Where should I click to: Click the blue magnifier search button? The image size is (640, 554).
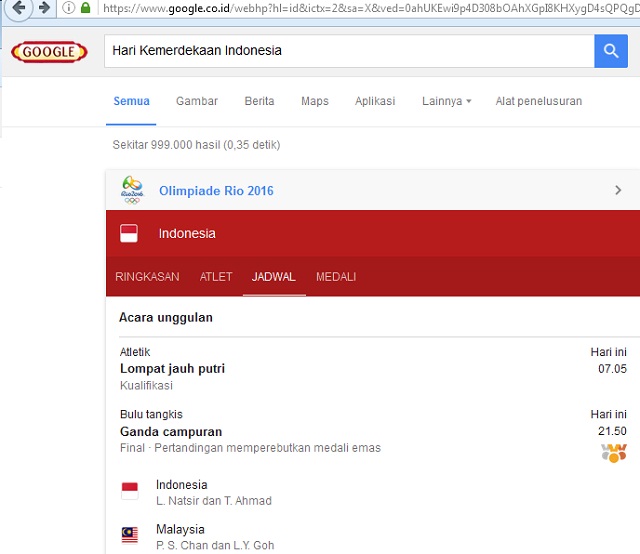[611, 51]
